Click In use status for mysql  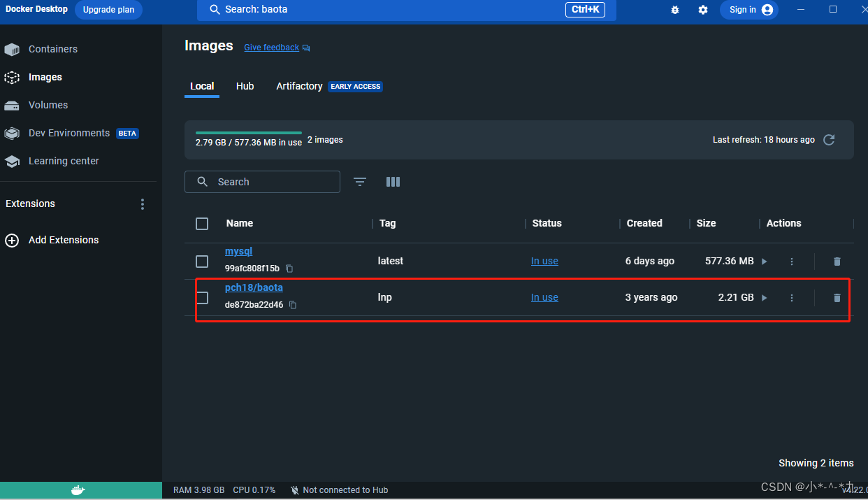tap(544, 261)
